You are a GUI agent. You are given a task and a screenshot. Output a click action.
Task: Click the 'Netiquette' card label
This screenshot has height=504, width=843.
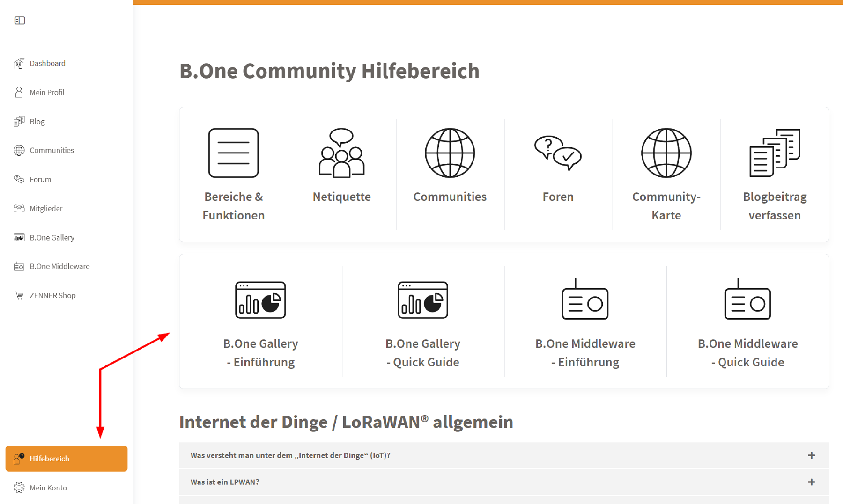click(x=341, y=197)
